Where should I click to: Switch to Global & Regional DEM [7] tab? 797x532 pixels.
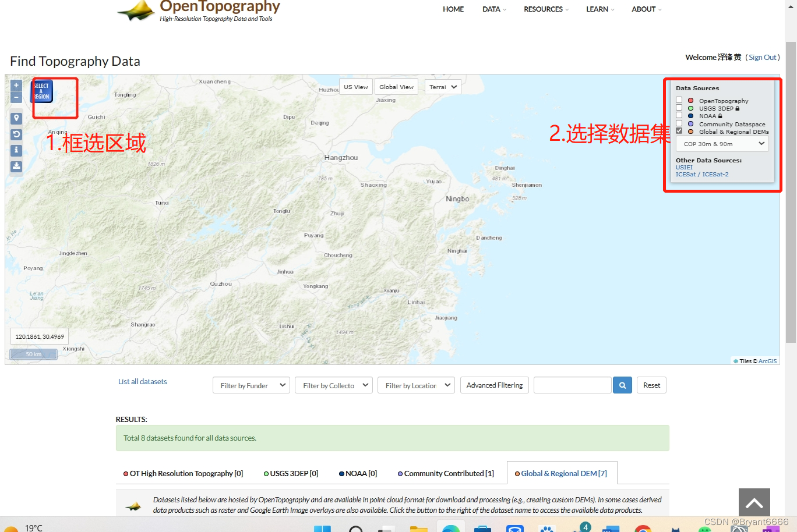tap(561, 473)
